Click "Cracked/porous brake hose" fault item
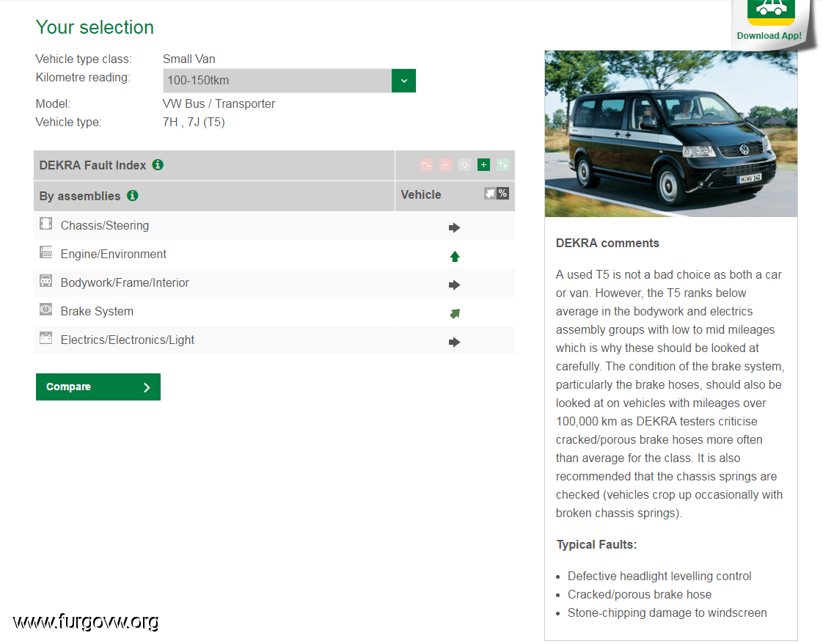This screenshot has height=644, width=823. click(x=640, y=595)
